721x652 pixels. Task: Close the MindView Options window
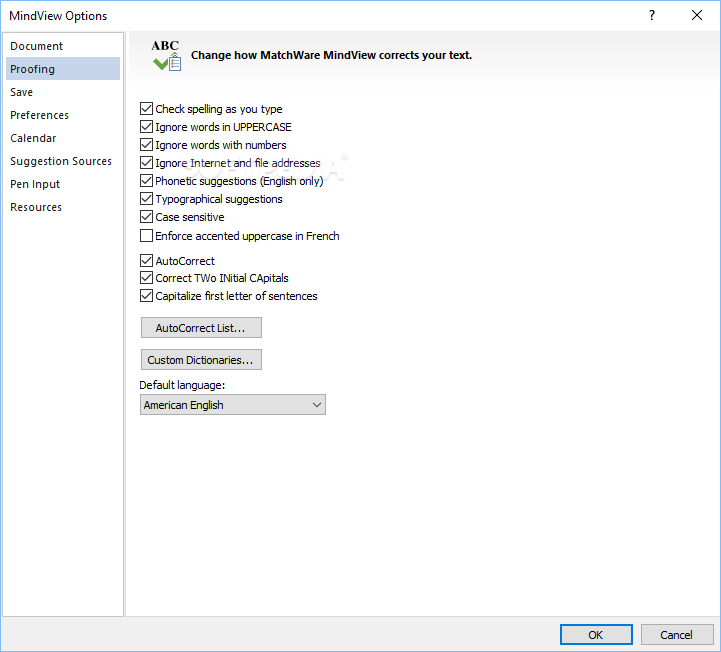[697, 16]
